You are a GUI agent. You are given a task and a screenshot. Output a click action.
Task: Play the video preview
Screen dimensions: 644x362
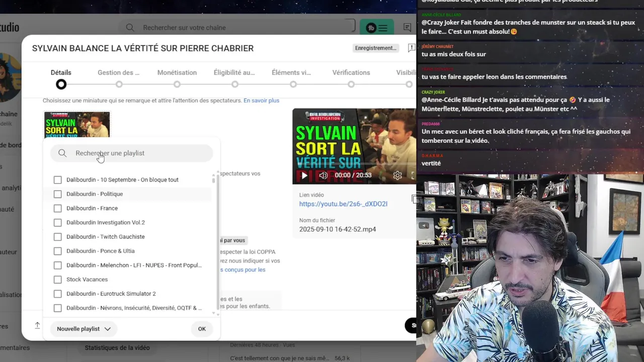click(304, 175)
